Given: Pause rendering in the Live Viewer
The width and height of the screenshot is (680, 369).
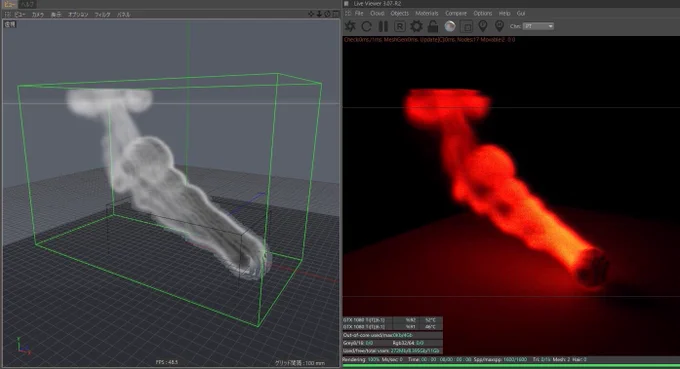Looking at the screenshot, I should pos(383,26).
